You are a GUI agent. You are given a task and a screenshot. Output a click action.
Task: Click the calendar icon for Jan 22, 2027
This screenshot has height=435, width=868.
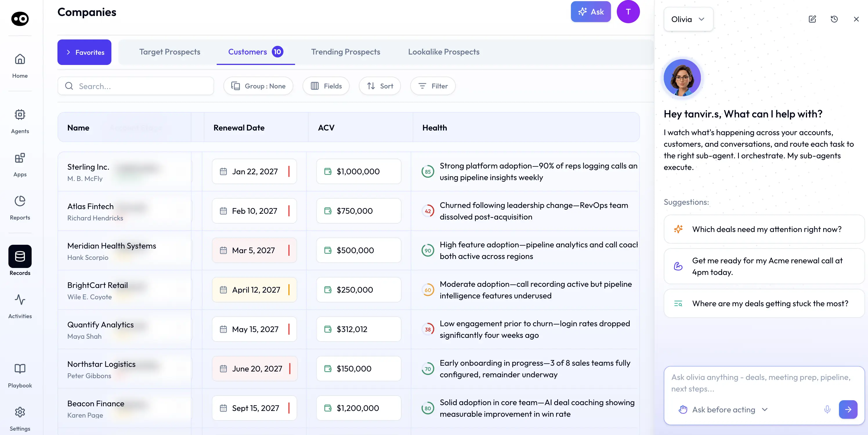point(223,171)
